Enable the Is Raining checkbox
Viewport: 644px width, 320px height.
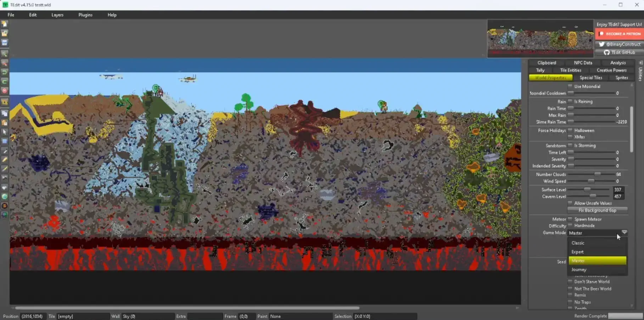point(570,101)
